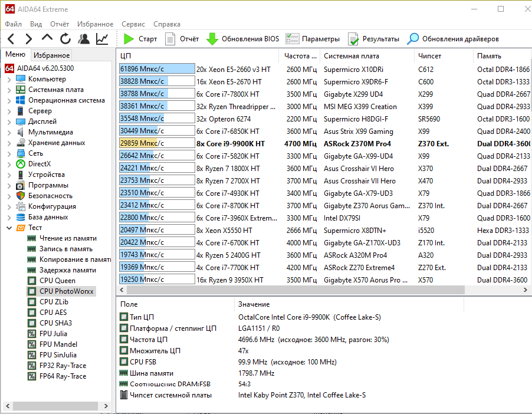Collapse the Тест tree node
The height and width of the screenshot is (414, 532).
pyautogui.click(x=9, y=228)
